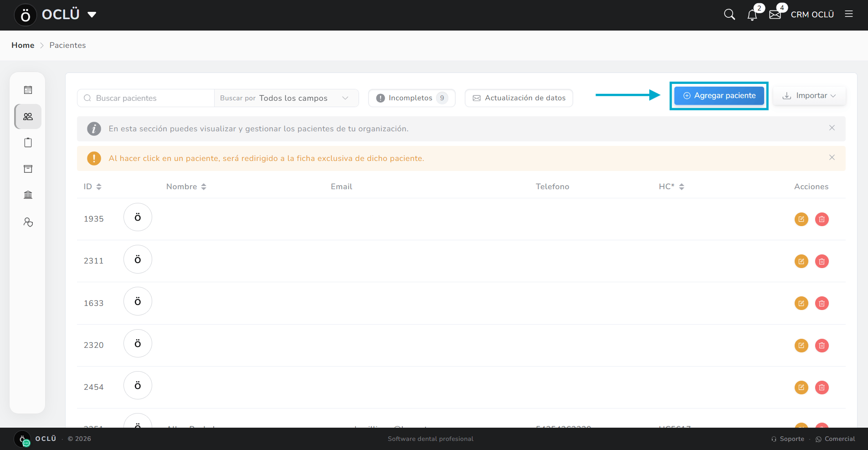Dismiss the gray info banner
868x450 pixels.
(832, 128)
